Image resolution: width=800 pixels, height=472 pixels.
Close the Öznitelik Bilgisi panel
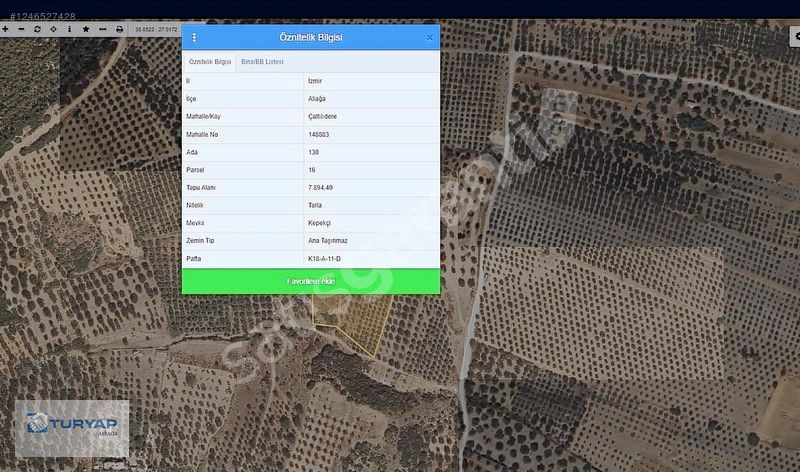click(x=430, y=37)
